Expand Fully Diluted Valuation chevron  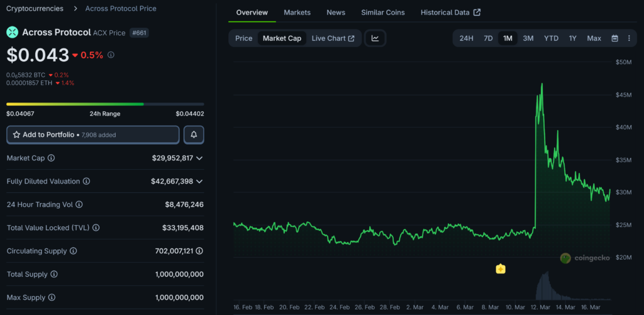click(199, 181)
